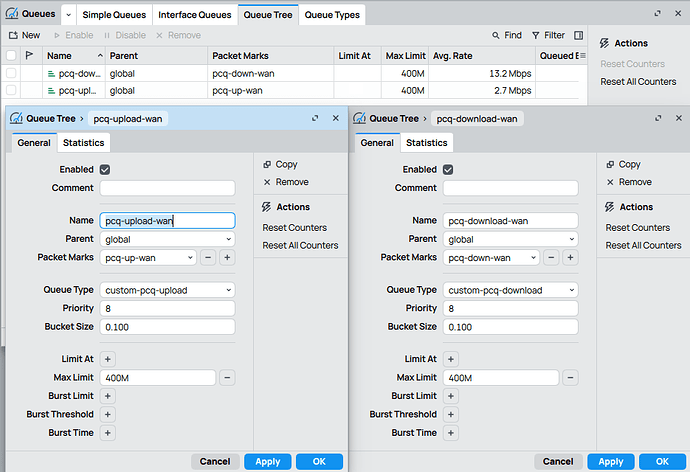This screenshot has height=472, width=690.
Task: Toggle the column layout icon beside Filter
Action: click(x=578, y=35)
